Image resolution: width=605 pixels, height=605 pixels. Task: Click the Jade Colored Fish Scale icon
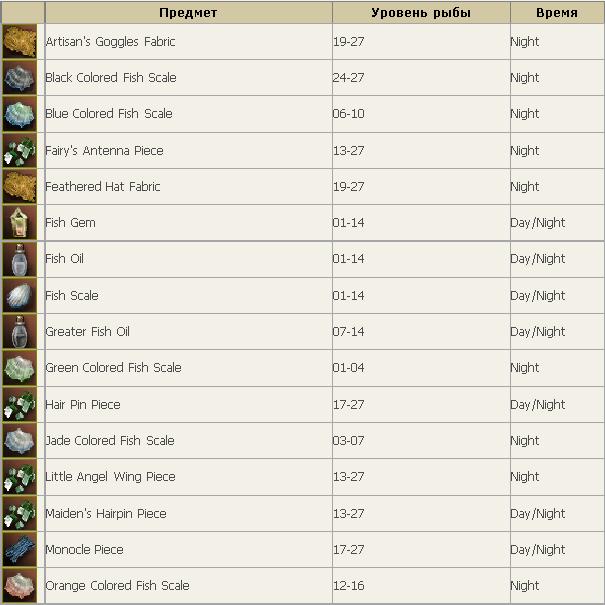[x=19, y=441]
